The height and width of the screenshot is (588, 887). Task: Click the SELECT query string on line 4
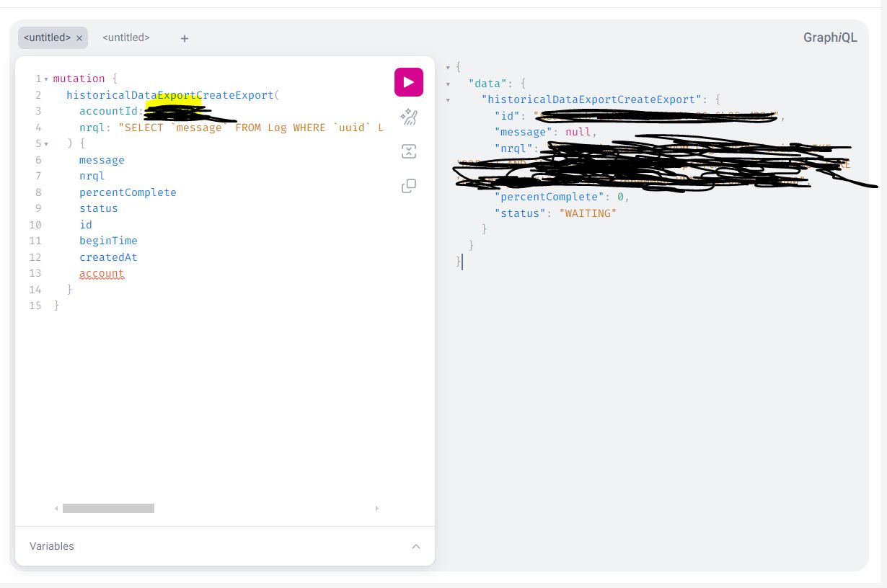(x=251, y=128)
